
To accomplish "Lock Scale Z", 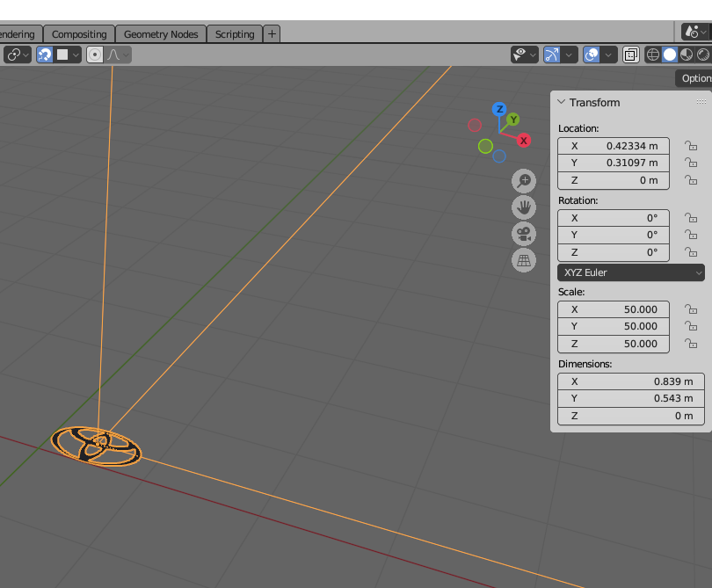I will click(691, 344).
